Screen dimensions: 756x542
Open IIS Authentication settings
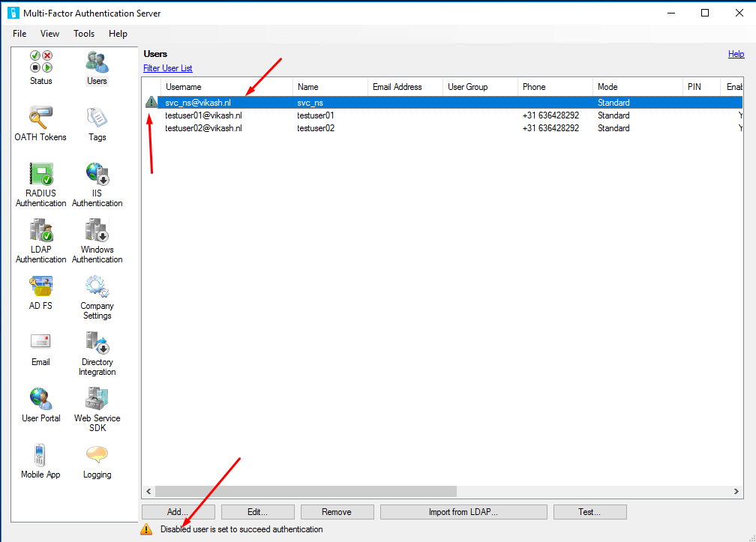click(97, 174)
